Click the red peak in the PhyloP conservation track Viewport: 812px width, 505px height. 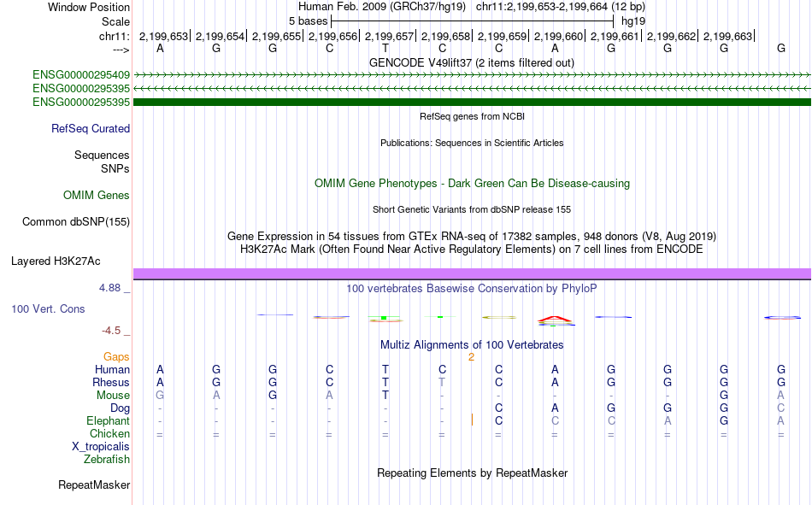pos(555,319)
